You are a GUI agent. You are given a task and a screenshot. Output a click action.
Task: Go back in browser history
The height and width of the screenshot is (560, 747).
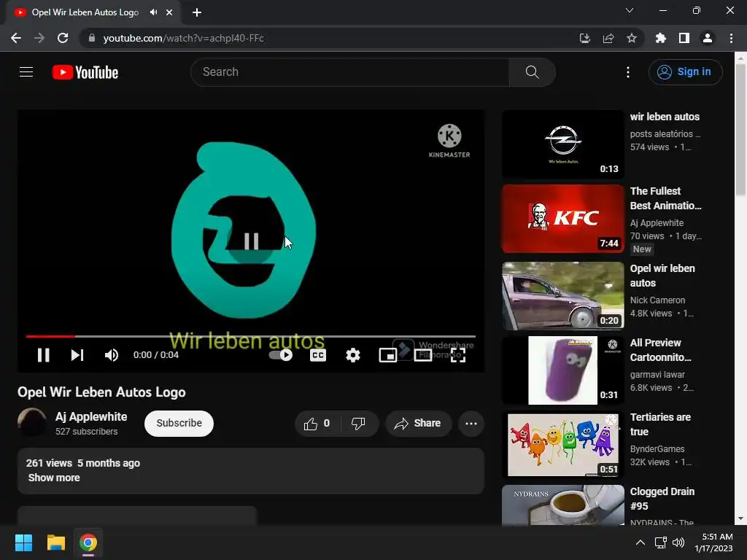point(16,38)
